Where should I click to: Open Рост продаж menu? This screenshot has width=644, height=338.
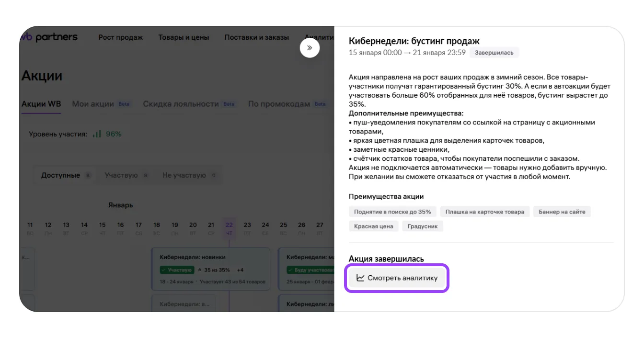click(121, 37)
